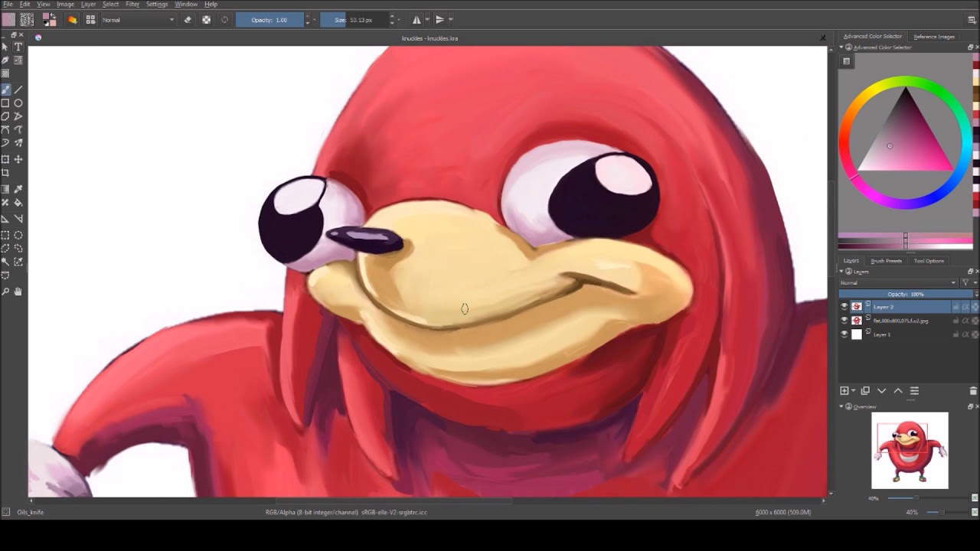Open the brush settings editor icon
This screenshot has width=980, height=551.
(73, 20)
